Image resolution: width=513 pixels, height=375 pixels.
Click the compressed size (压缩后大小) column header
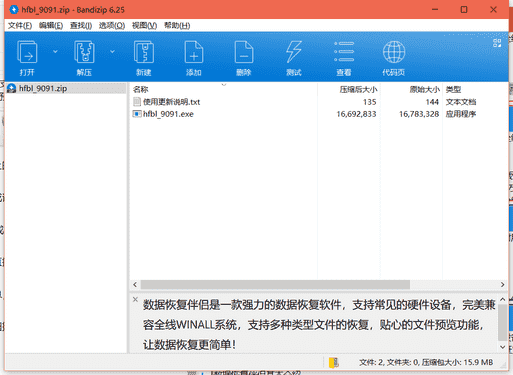pos(358,89)
